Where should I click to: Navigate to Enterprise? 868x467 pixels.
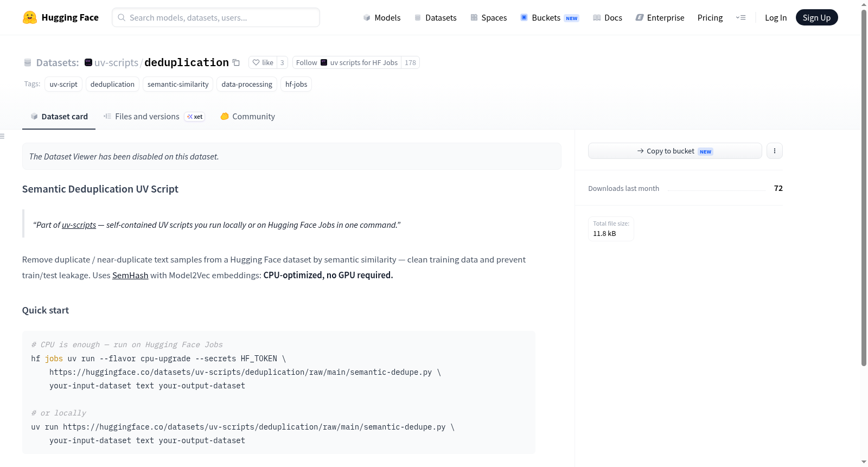[660, 17]
